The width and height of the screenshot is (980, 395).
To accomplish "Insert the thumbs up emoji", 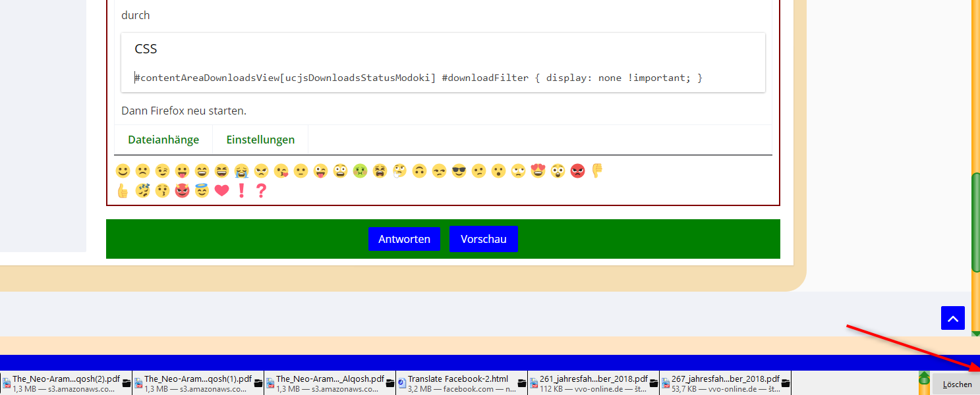I will 123,191.
